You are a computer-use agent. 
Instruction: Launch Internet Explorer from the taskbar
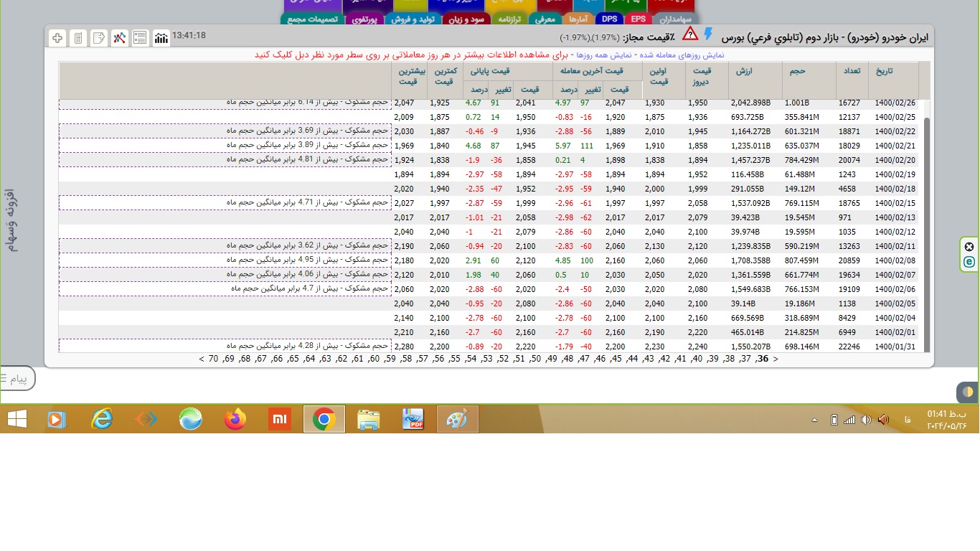102,419
